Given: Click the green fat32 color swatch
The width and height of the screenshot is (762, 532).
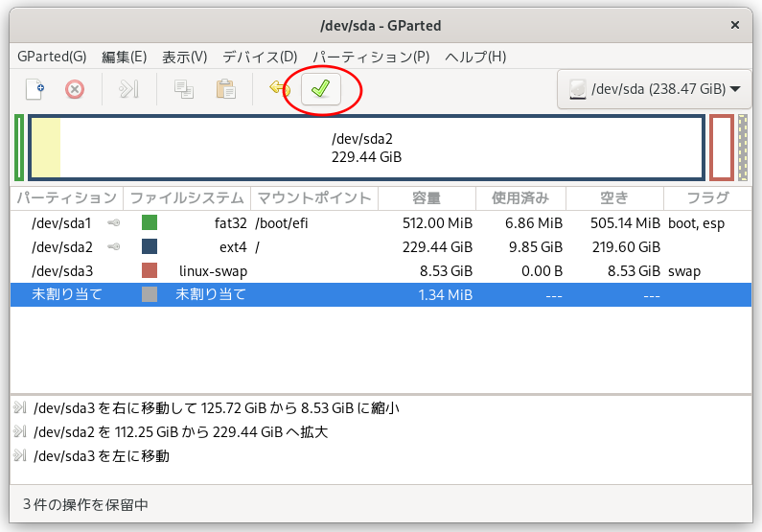Looking at the screenshot, I should (x=150, y=222).
